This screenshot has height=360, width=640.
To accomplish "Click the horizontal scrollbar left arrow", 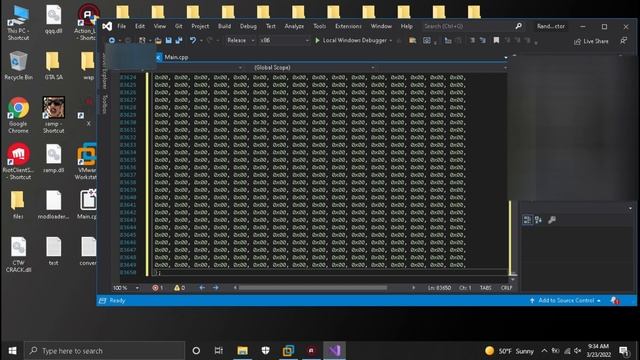I will click(x=235, y=288).
